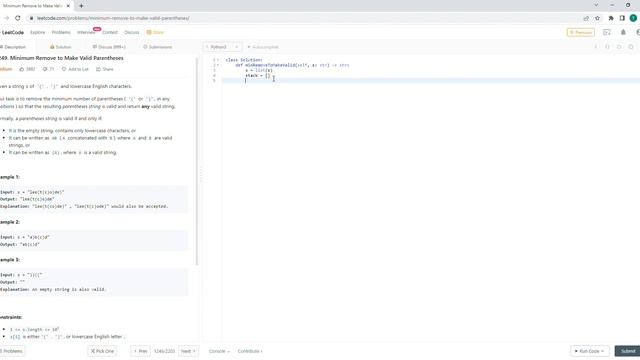Open the Chrome profile avatar
The height and width of the screenshot is (360, 640).
click(x=633, y=18)
